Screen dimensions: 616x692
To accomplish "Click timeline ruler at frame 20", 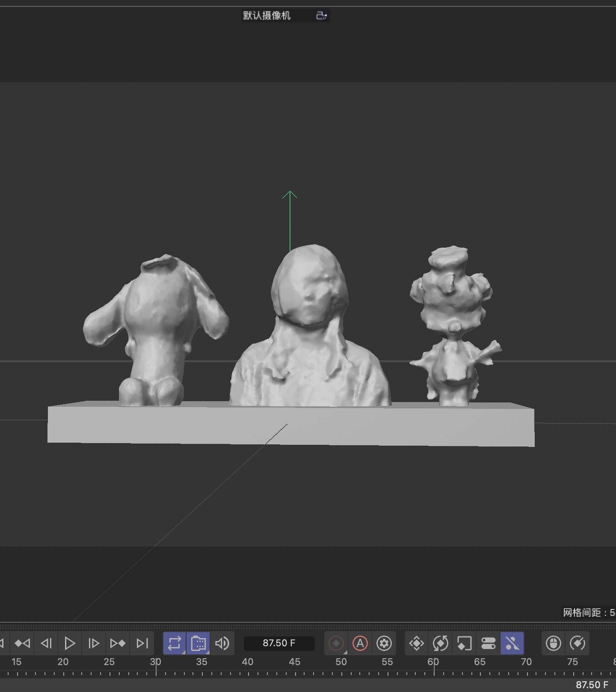I will [x=63, y=662].
